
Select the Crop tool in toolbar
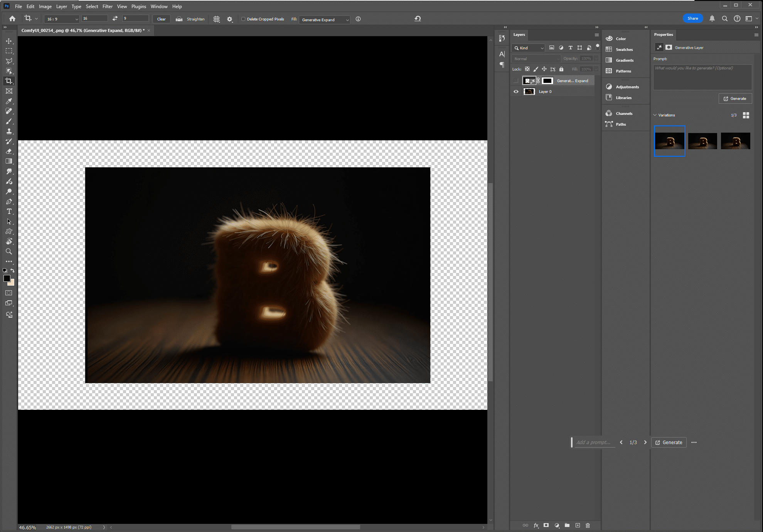9,81
